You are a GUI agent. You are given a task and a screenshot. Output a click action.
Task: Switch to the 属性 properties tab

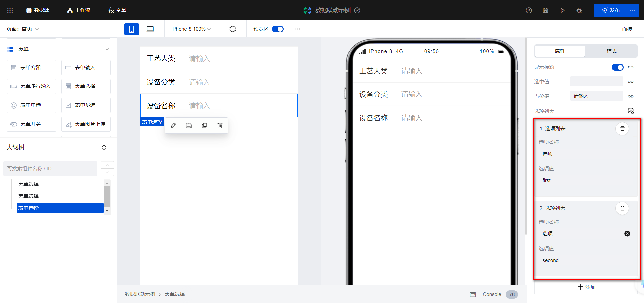click(560, 51)
